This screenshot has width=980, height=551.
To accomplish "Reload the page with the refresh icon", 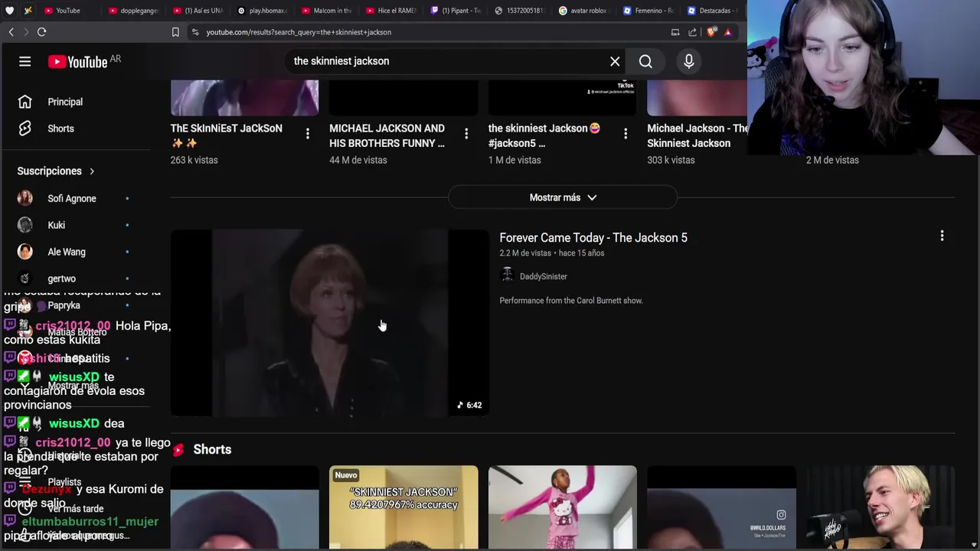I will click(x=42, y=32).
